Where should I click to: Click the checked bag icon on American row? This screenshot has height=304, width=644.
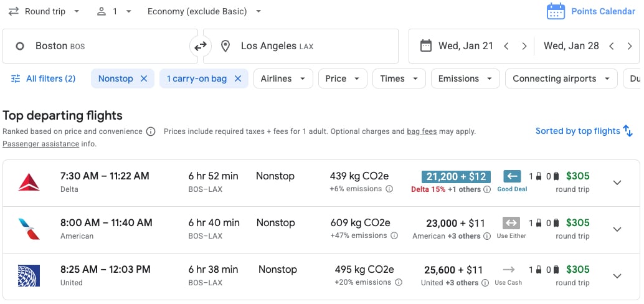tap(556, 224)
